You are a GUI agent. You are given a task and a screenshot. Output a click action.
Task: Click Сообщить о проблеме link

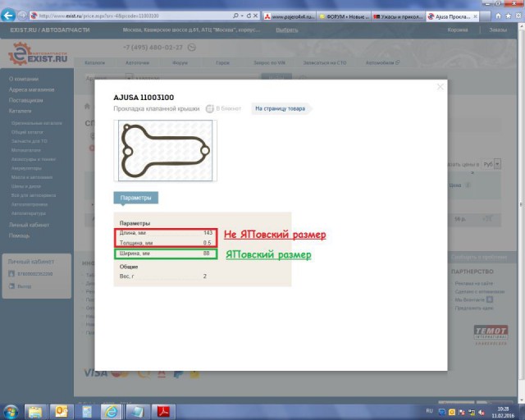pyautogui.click(x=479, y=258)
